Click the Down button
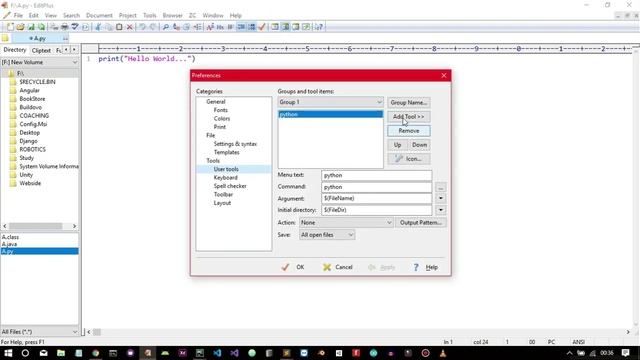The image size is (640, 360). (419, 145)
